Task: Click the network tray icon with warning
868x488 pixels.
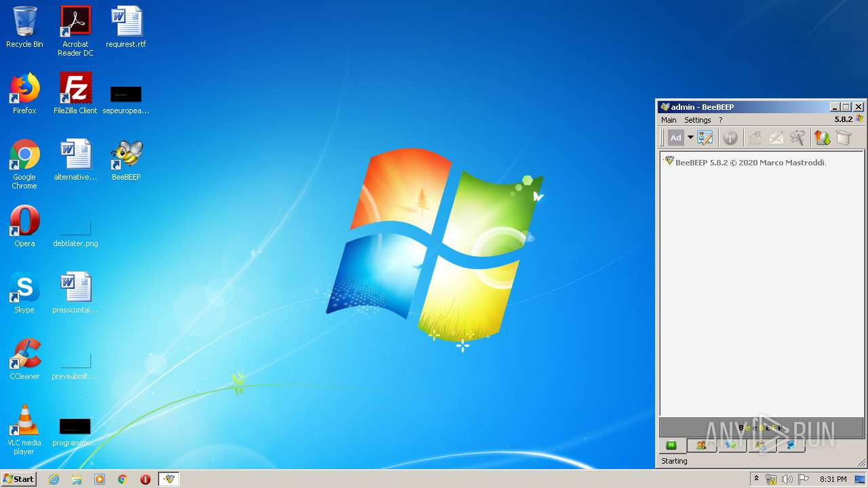Action: click(771, 479)
